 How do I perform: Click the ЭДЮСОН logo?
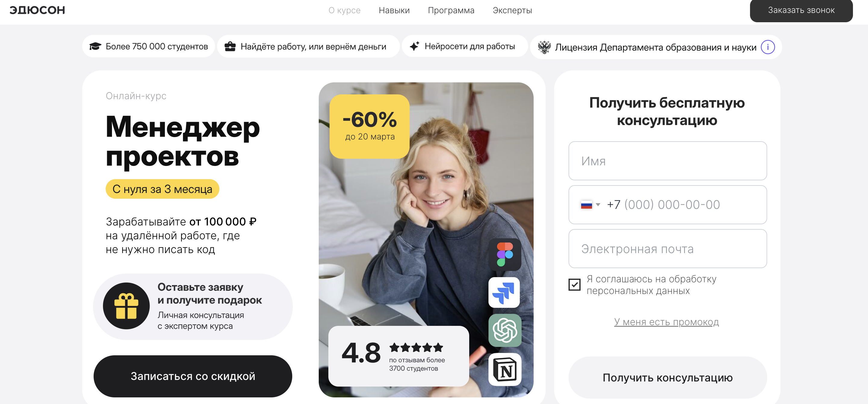pos(37,10)
